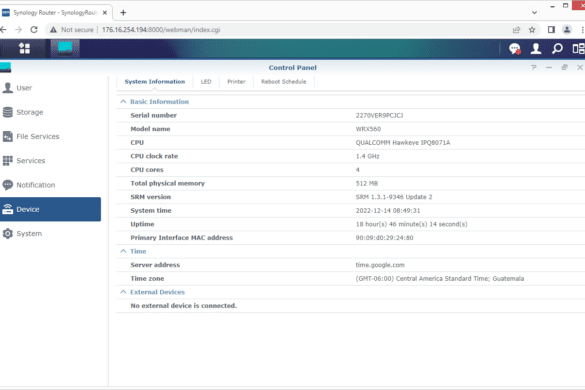Open the widgets panel icon

pos(579,49)
